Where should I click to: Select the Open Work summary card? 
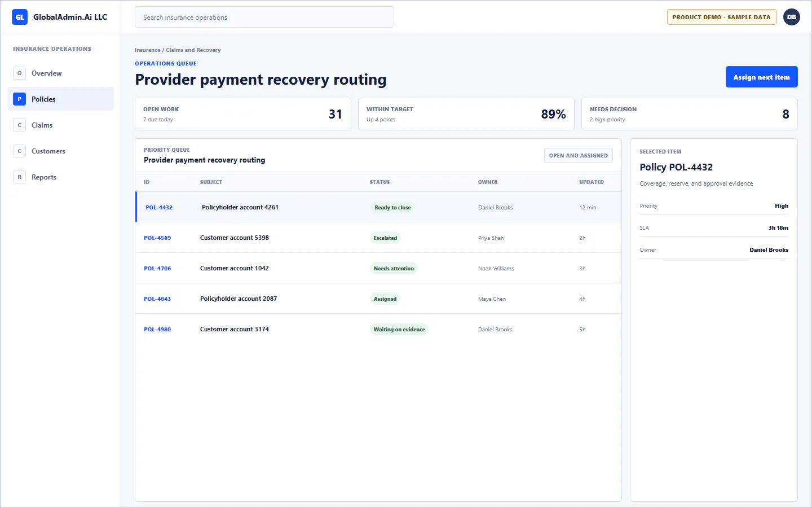tap(243, 114)
